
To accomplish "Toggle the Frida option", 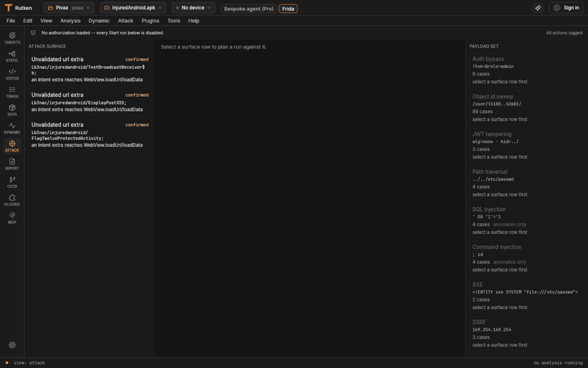I will [288, 8].
